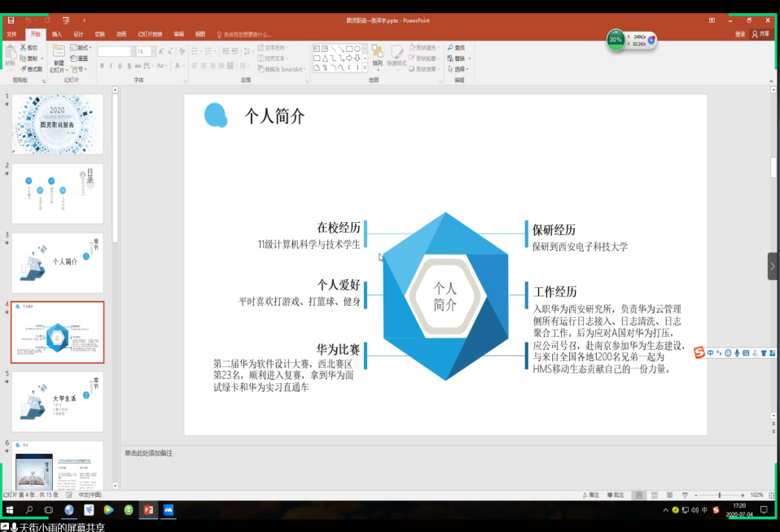The image size is (780, 532).
Task: Toggle bold formatting with the B button
Action: (x=102, y=65)
